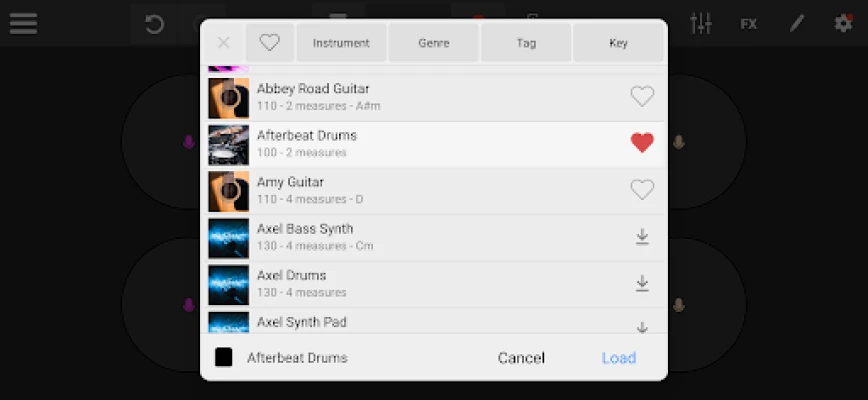Open the Key filter dropdown
The image size is (868, 400).
tap(618, 43)
